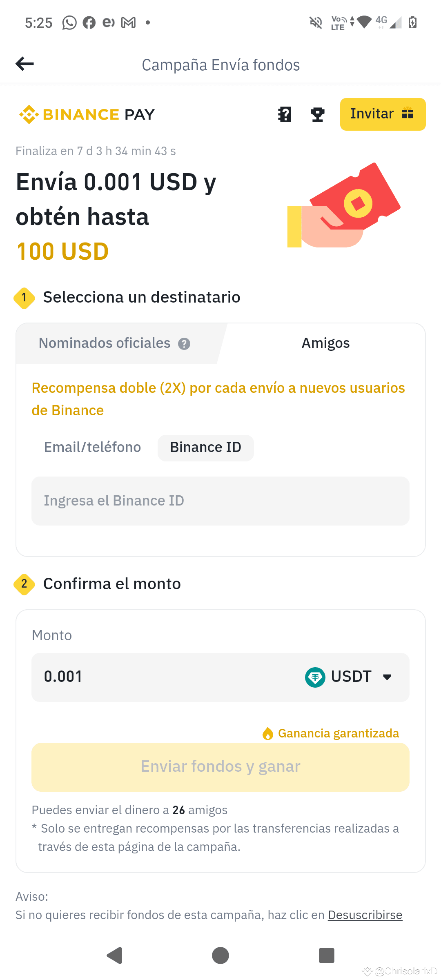This screenshot has height=980, width=441.
Task: Tap the back arrow in header
Action: pos(24,64)
